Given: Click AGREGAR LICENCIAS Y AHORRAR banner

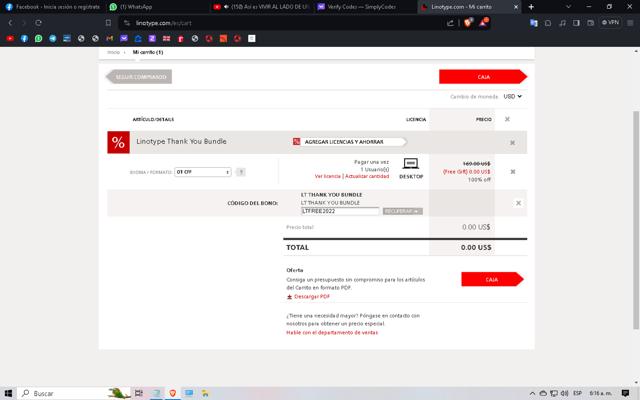Looking at the screenshot, I should coord(349,142).
